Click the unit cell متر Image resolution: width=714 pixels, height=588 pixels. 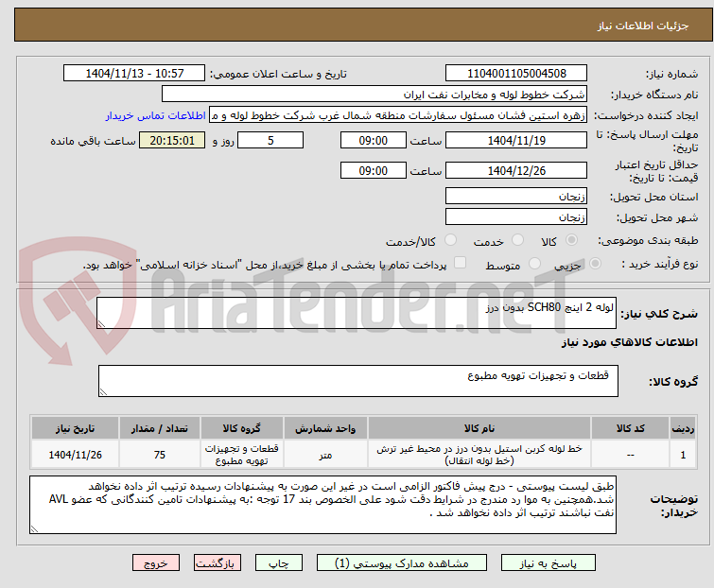tap(325, 454)
